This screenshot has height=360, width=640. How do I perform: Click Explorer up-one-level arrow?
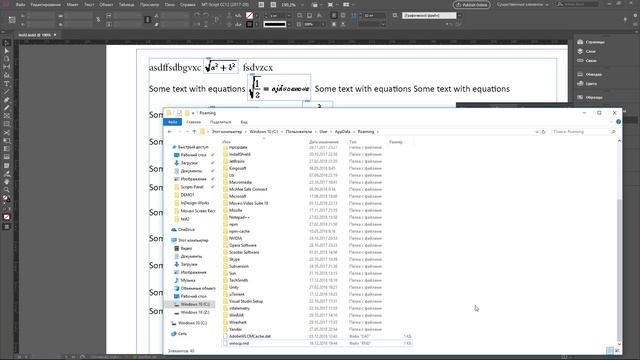point(194,132)
